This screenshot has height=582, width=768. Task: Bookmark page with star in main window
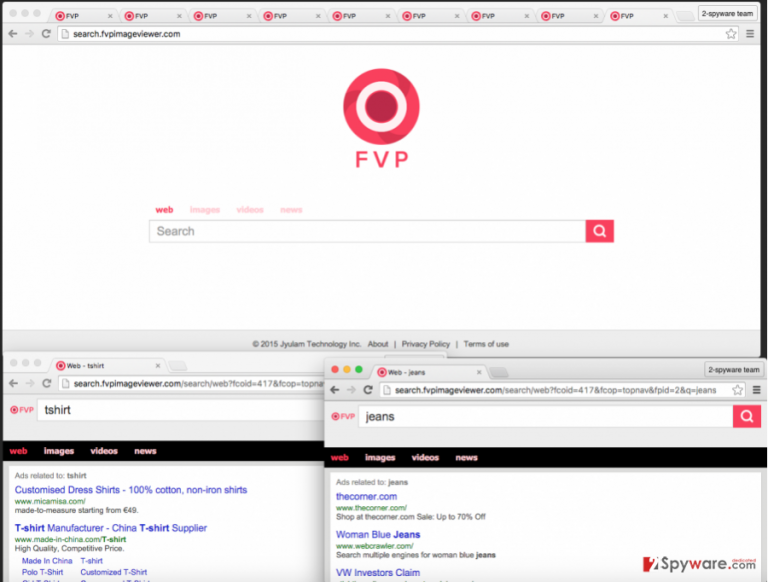click(731, 34)
